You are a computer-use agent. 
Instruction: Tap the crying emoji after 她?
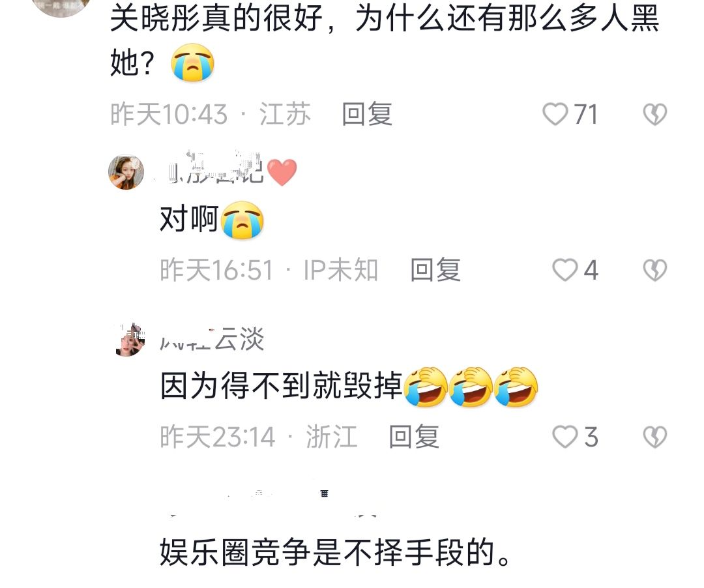pos(192,63)
